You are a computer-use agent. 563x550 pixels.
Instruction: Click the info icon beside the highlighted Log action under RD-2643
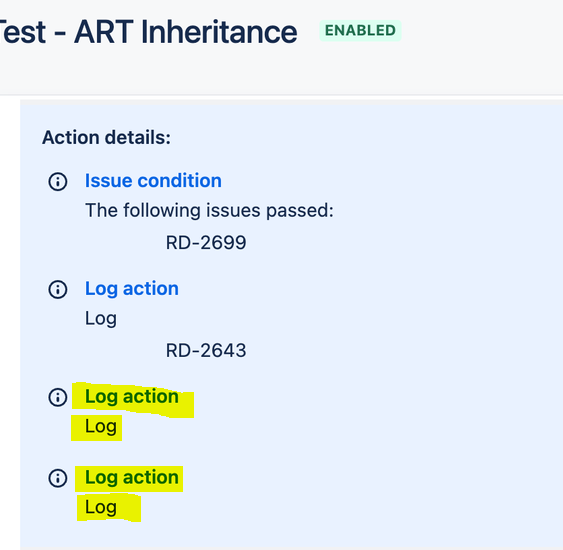58,397
